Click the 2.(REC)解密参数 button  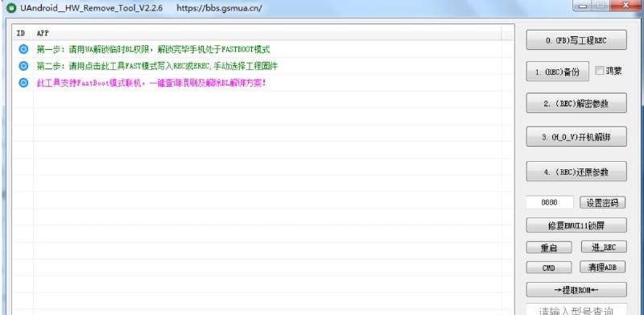[576, 103]
